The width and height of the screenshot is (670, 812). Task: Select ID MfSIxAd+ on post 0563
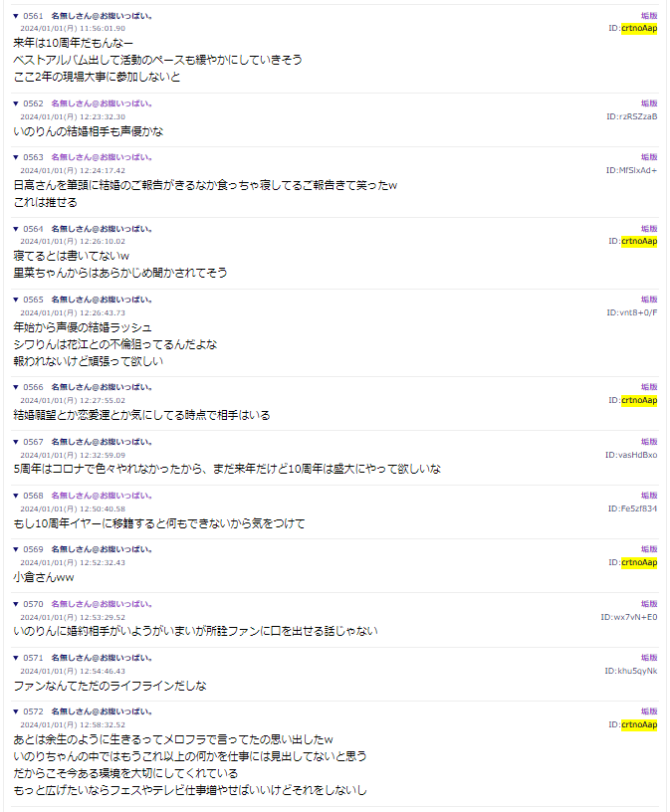click(631, 170)
